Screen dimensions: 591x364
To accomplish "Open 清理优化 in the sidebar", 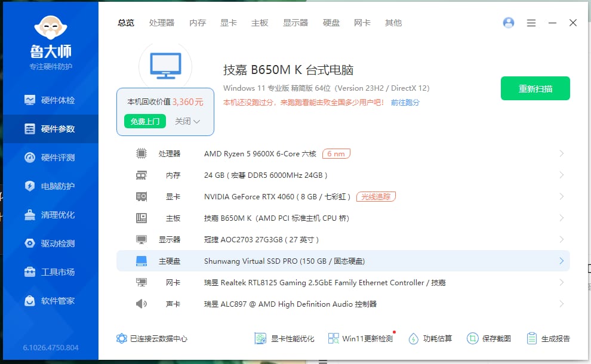I will click(50, 215).
